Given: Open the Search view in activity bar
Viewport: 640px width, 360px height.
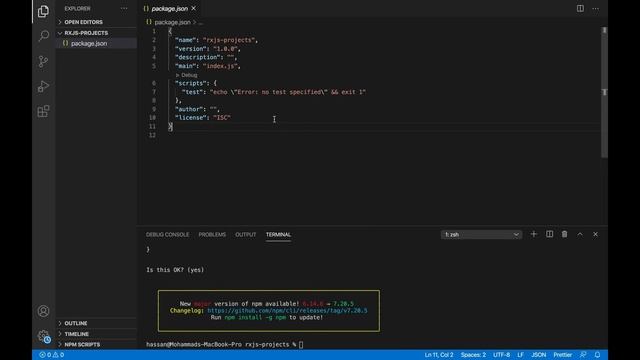Looking at the screenshot, I should pyautogui.click(x=43, y=36).
